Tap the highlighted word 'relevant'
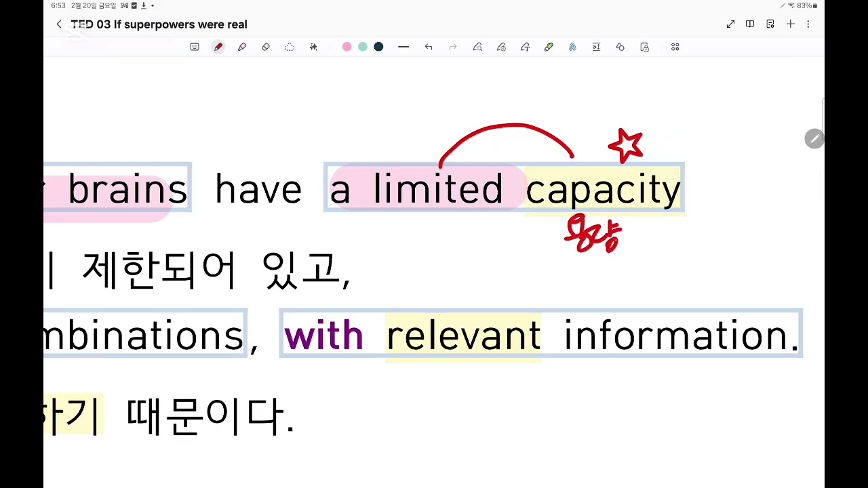This screenshot has width=868, height=488. [463, 336]
